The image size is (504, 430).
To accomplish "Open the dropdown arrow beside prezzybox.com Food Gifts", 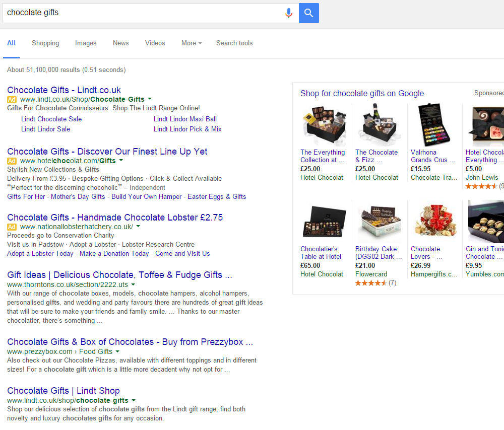I will tap(117, 351).
